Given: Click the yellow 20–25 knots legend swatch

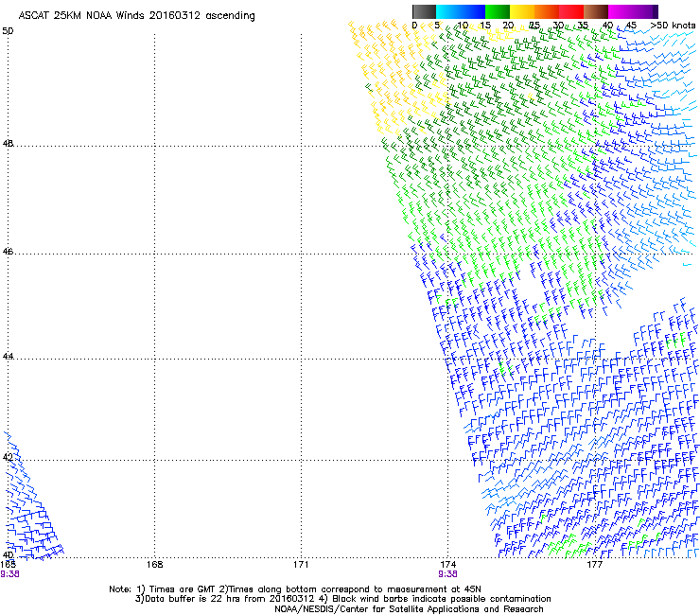Looking at the screenshot, I should 522,11.
